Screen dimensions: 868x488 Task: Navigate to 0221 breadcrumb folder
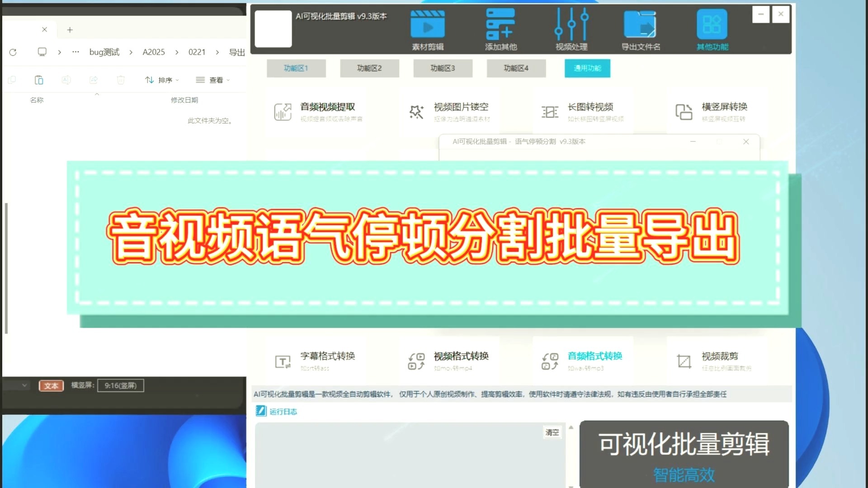coord(197,52)
